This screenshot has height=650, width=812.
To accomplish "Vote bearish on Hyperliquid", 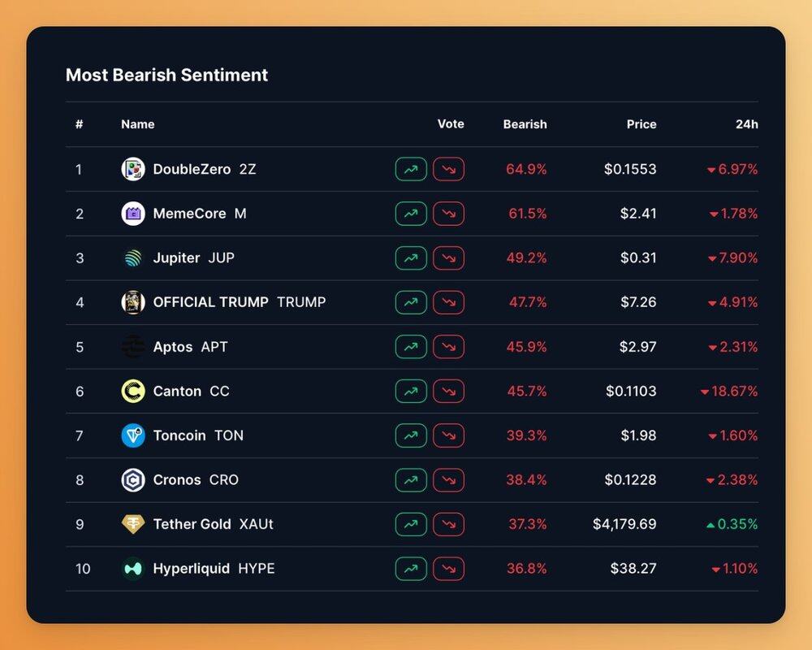I will pos(448,569).
